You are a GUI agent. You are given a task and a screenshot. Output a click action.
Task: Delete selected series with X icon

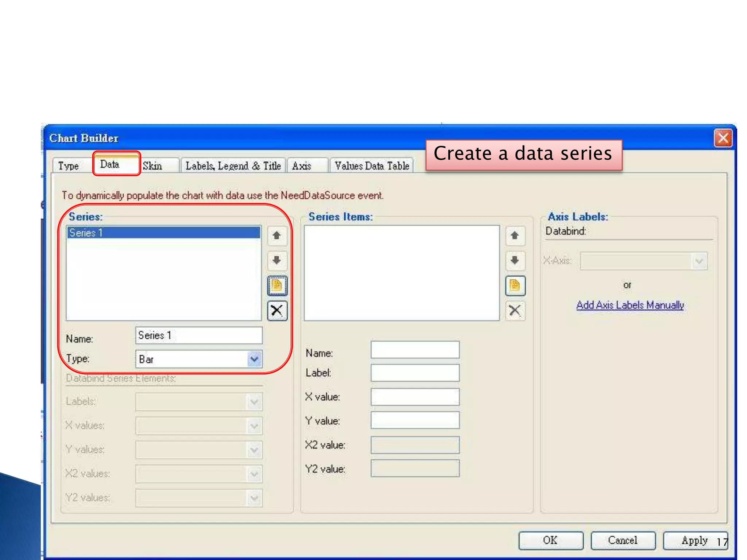tap(277, 311)
